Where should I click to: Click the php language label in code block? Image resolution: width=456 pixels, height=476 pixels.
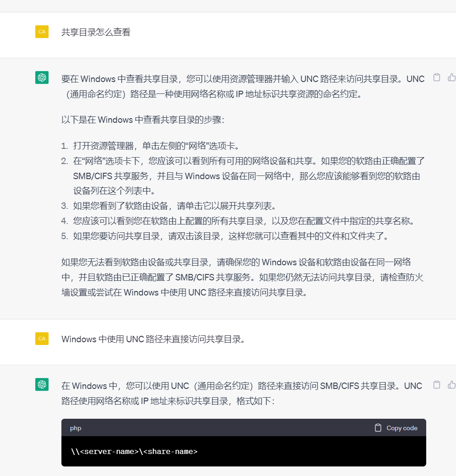76,428
